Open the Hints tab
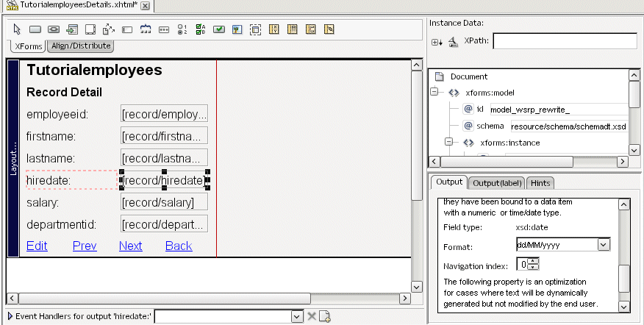Viewport: 644px width, 325px height. click(x=540, y=183)
